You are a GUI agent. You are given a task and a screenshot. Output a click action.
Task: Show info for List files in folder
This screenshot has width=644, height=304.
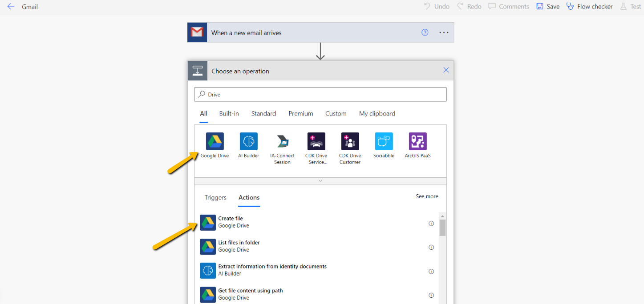tap(431, 248)
